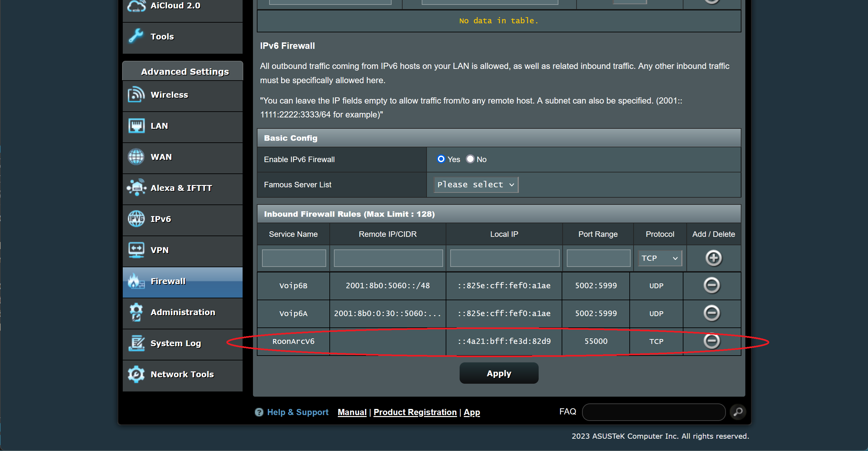Open the Administration menu item
The height and width of the screenshot is (451, 868).
182,313
